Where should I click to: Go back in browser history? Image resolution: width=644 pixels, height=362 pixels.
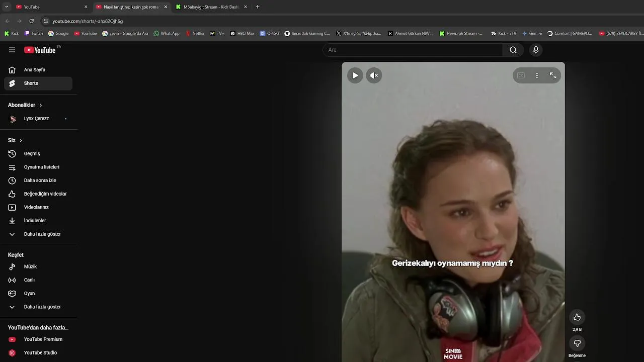[7, 21]
